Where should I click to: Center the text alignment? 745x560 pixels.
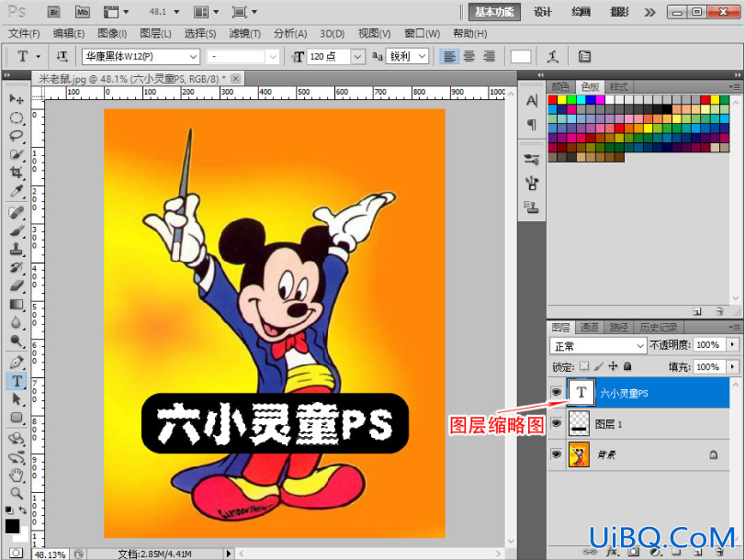click(x=468, y=57)
